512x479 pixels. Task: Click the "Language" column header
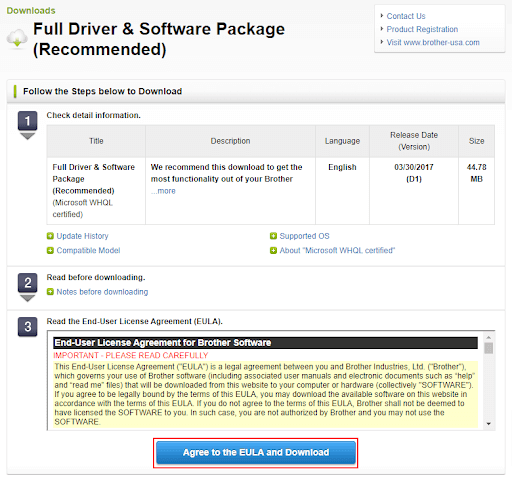click(342, 141)
